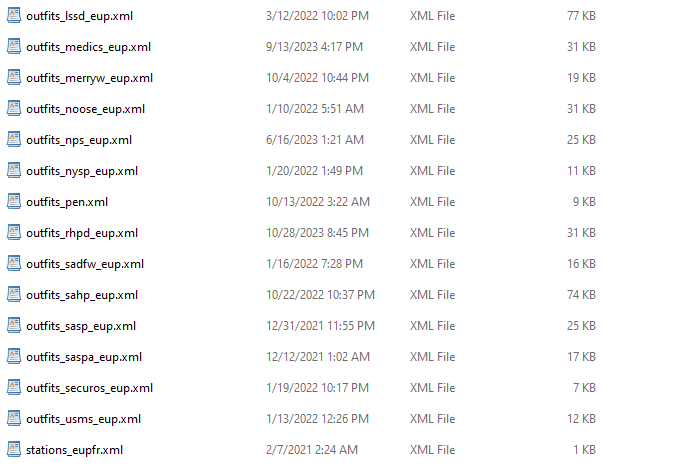Click the outfits_sasp_eup.xml file name

coord(81,326)
